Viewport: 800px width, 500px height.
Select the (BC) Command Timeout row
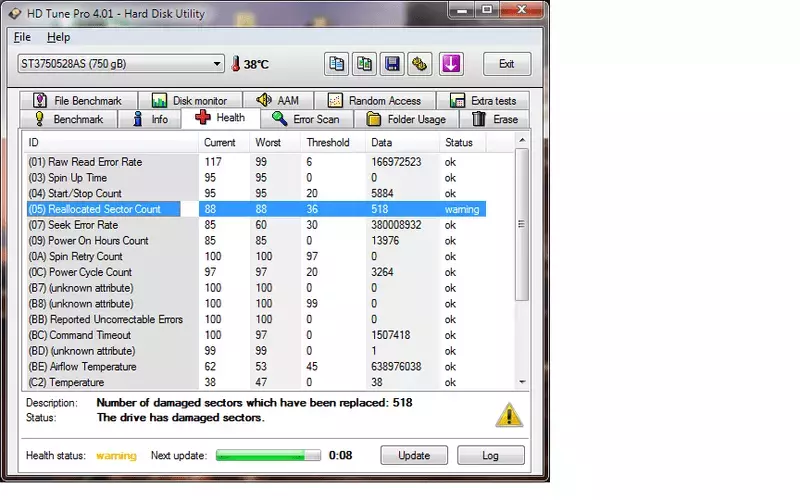255,335
